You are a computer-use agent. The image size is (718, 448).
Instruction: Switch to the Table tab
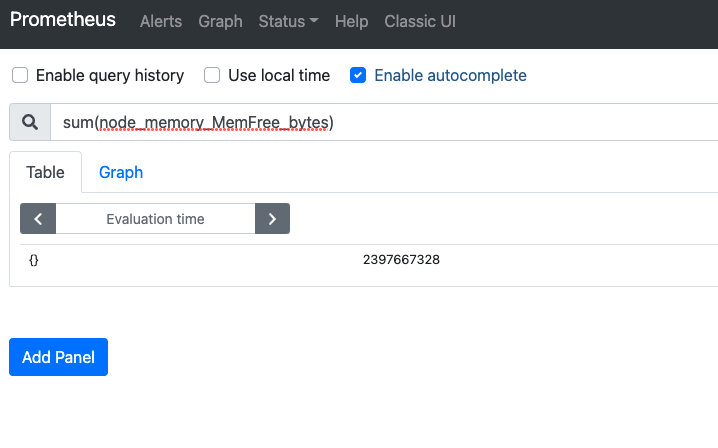pos(45,172)
